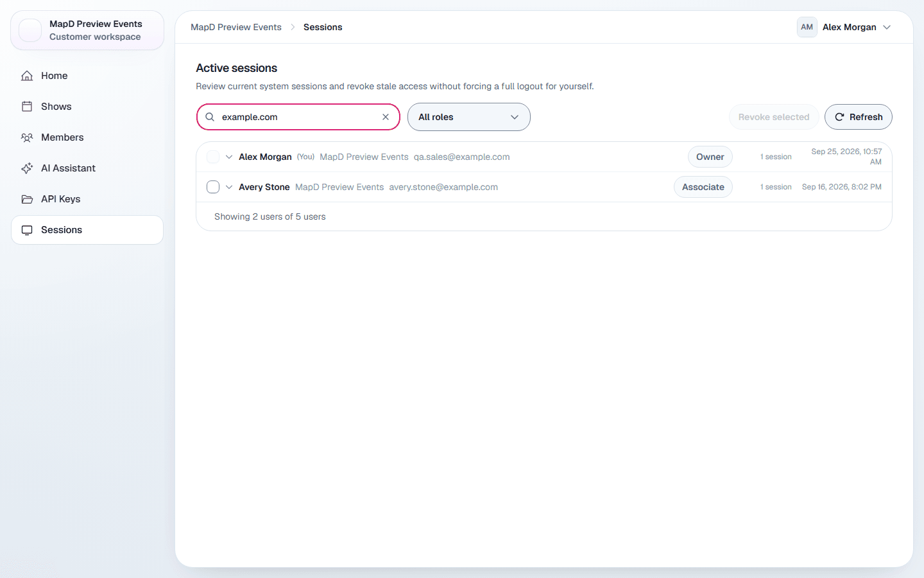Click the workspace logo placeholder
This screenshot has width=924, height=578.
30,30
